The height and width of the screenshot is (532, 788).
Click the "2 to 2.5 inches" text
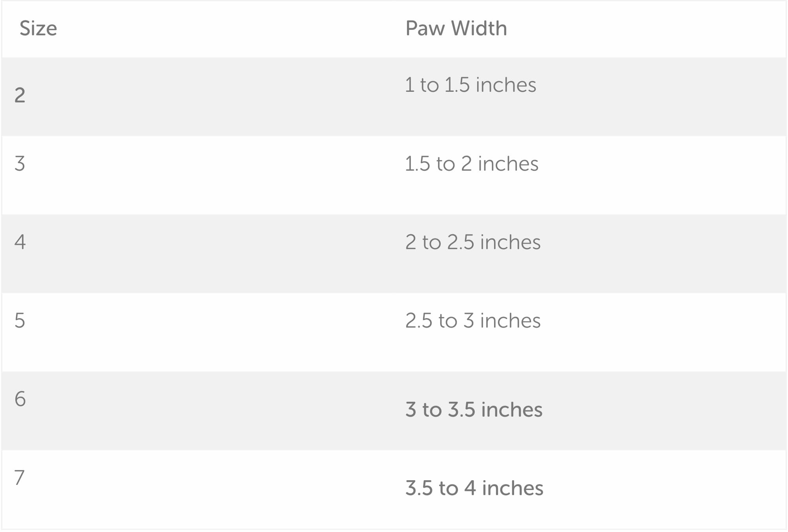(473, 242)
